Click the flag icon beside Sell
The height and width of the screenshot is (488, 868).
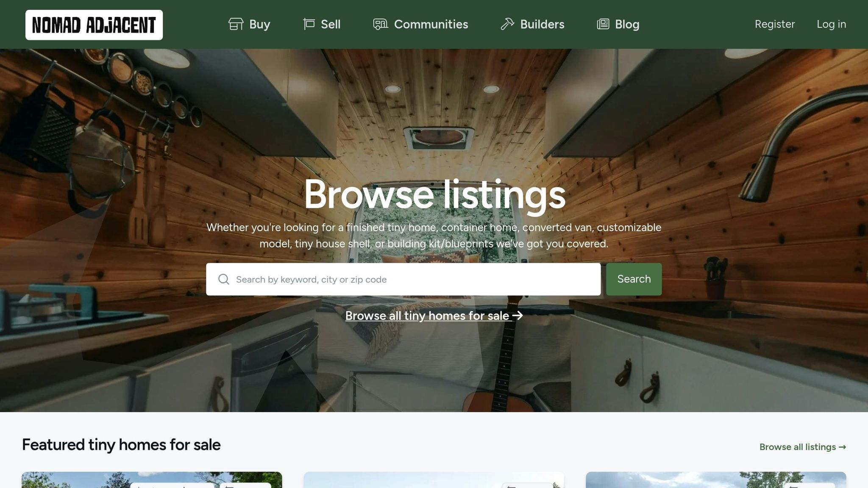click(x=309, y=24)
